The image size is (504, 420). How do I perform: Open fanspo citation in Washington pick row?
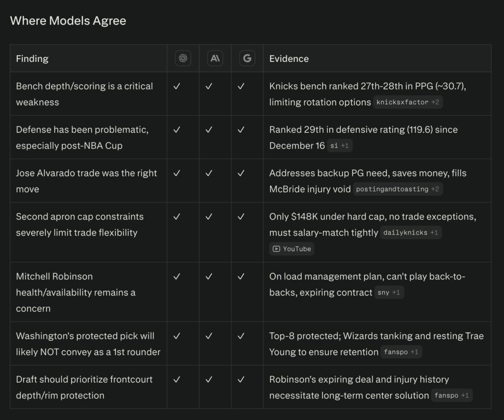click(x=401, y=352)
